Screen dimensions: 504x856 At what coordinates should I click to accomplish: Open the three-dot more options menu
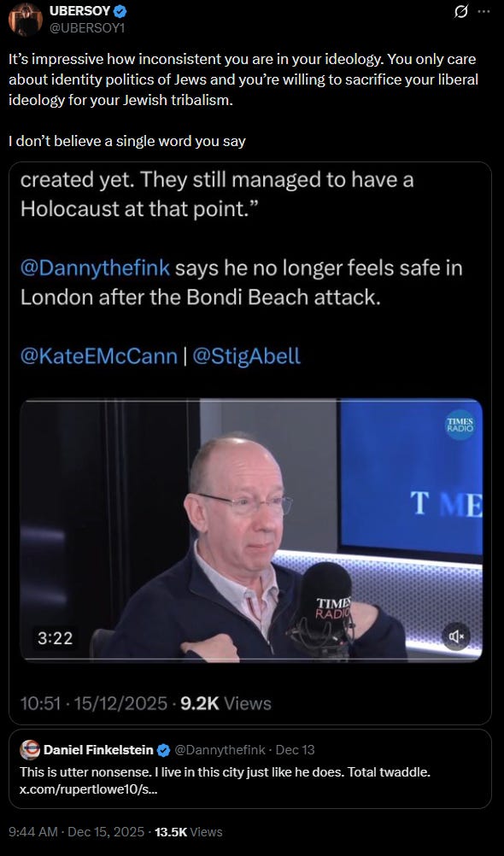pos(483,11)
